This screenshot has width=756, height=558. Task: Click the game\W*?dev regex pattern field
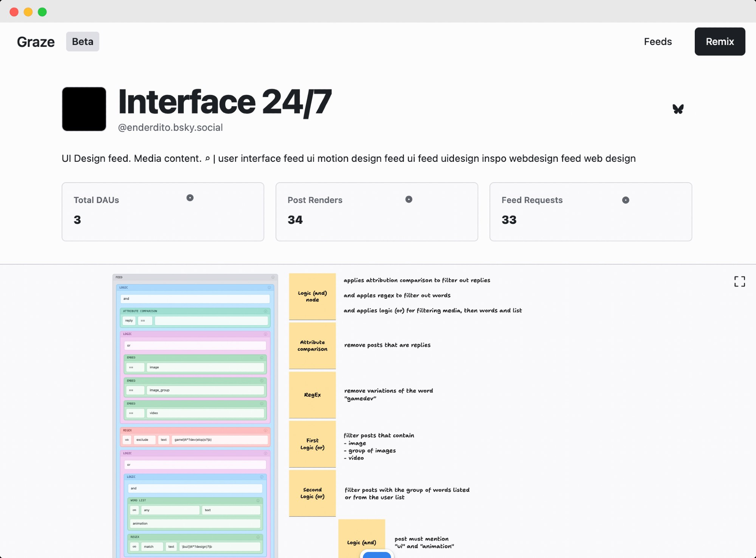coord(220,440)
